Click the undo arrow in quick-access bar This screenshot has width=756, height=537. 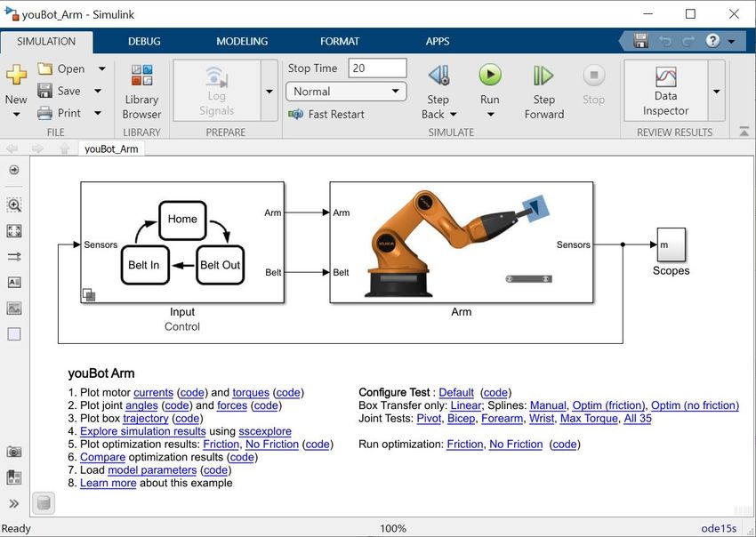pos(665,42)
